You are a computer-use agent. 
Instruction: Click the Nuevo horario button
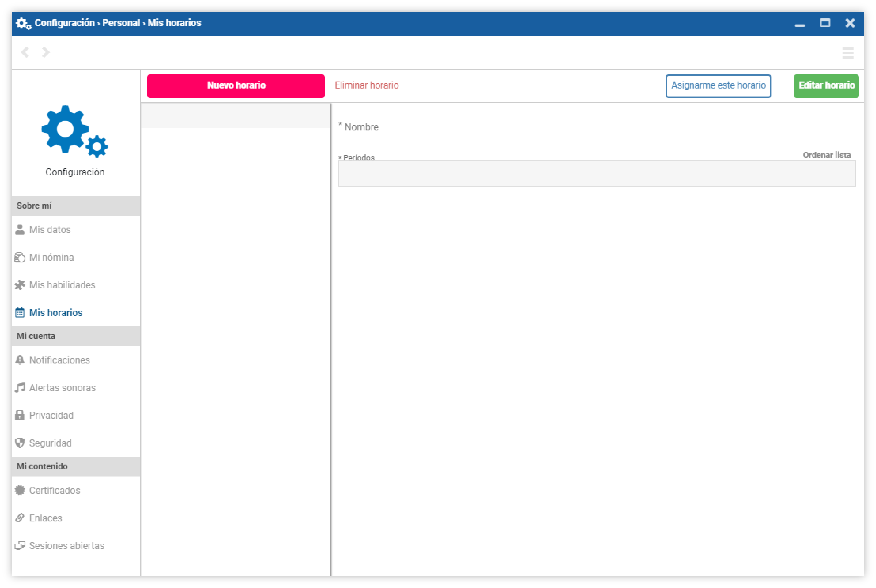point(236,86)
